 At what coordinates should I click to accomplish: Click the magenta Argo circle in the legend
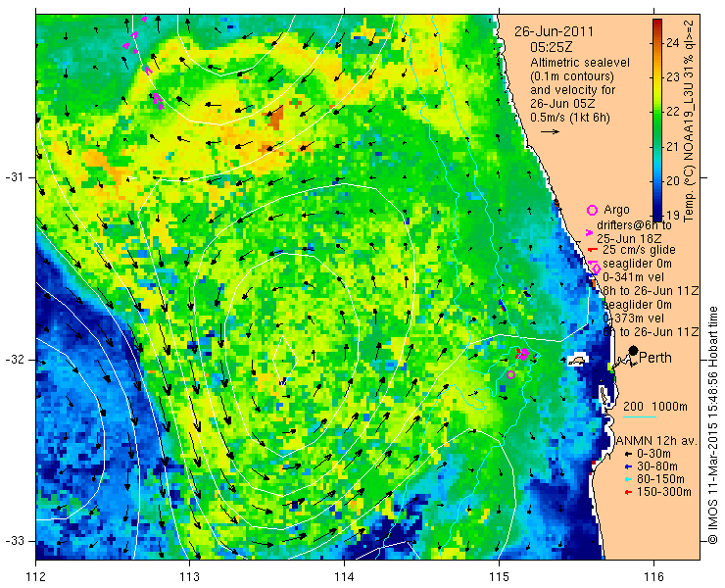coord(592,210)
